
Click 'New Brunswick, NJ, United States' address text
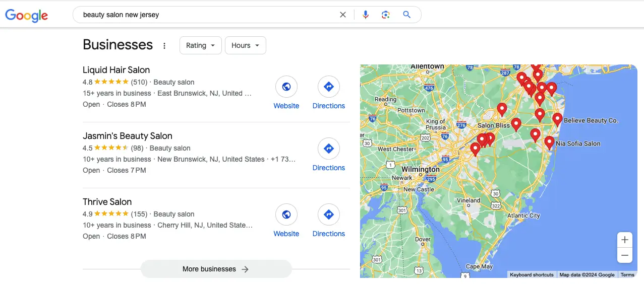(211, 159)
